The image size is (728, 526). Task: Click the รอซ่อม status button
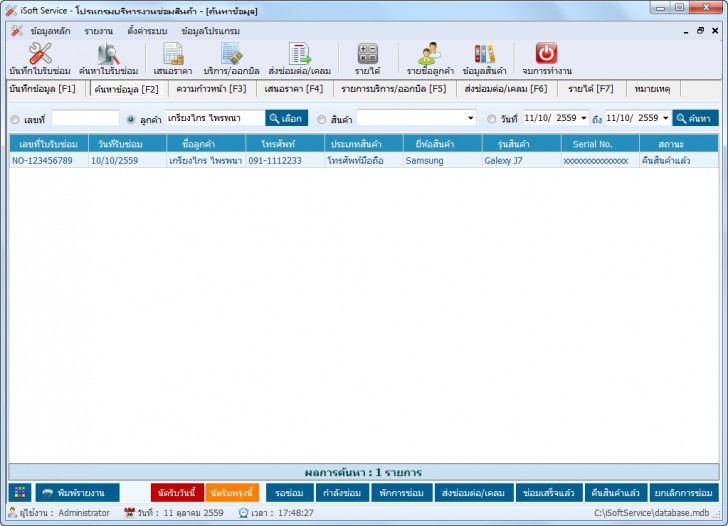pyautogui.click(x=289, y=493)
